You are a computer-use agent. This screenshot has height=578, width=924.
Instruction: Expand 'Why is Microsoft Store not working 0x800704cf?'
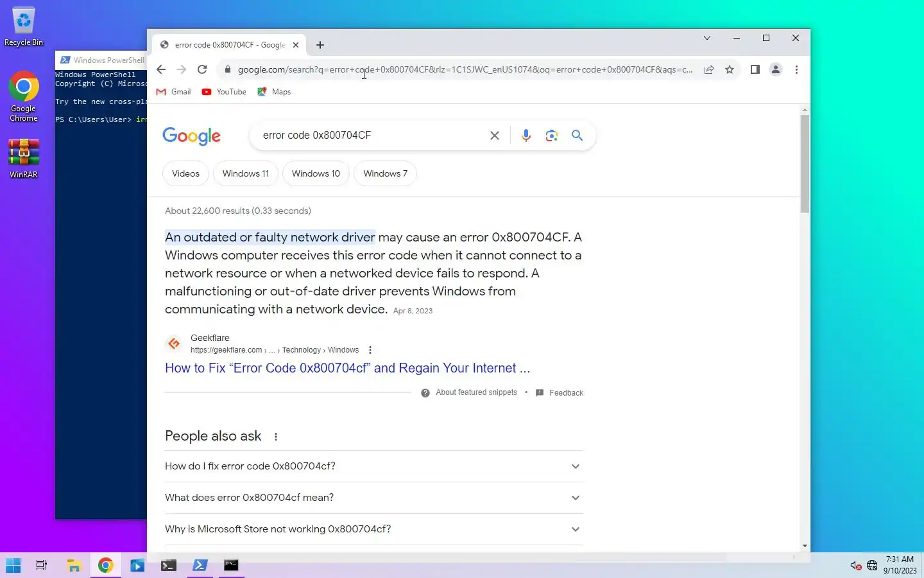coord(374,529)
